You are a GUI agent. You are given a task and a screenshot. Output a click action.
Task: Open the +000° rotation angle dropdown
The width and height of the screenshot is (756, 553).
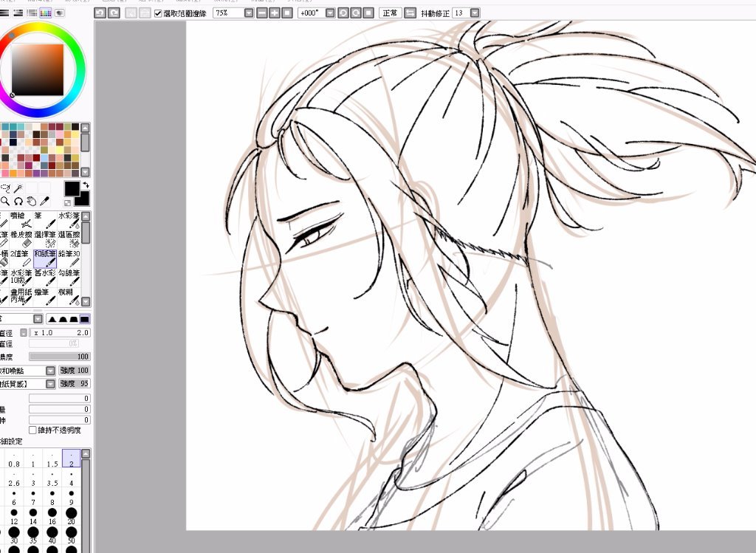click(x=330, y=13)
